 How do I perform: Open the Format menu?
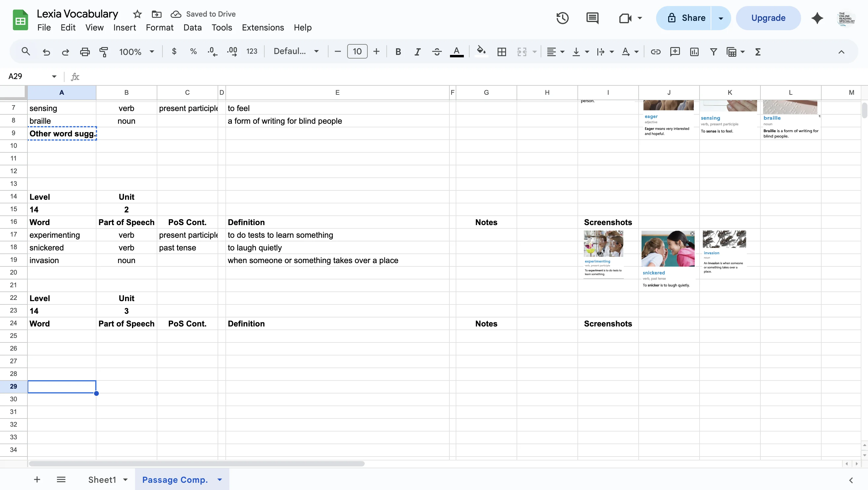(159, 27)
